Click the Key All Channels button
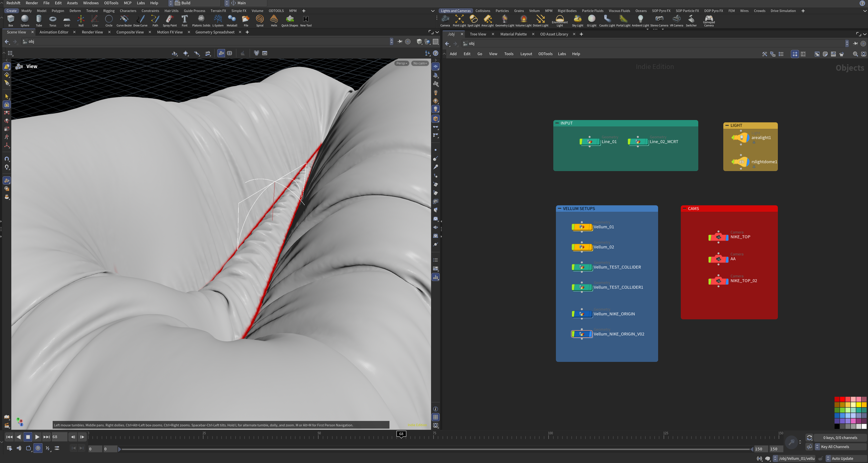The height and width of the screenshot is (463, 868). [x=835, y=447]
